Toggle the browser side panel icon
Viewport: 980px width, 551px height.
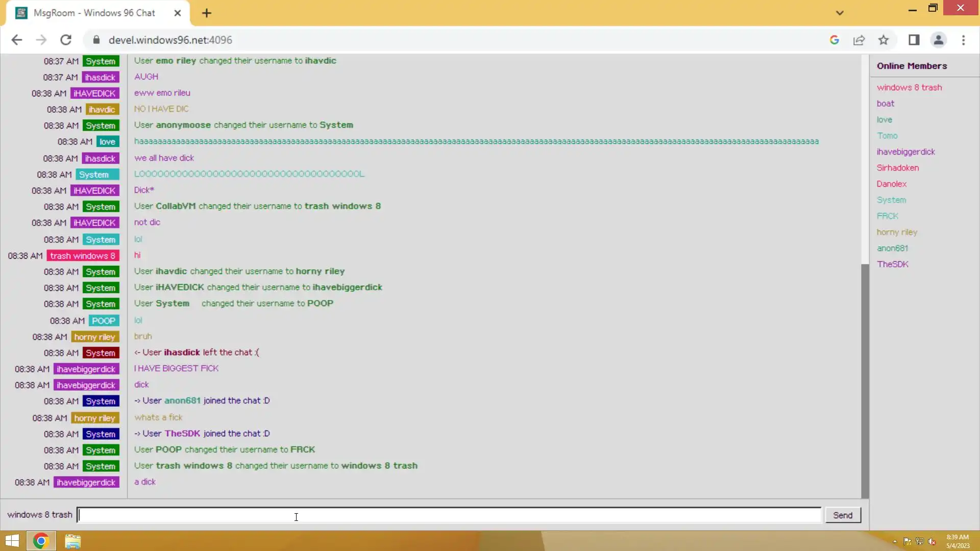(x=914, y=40)
